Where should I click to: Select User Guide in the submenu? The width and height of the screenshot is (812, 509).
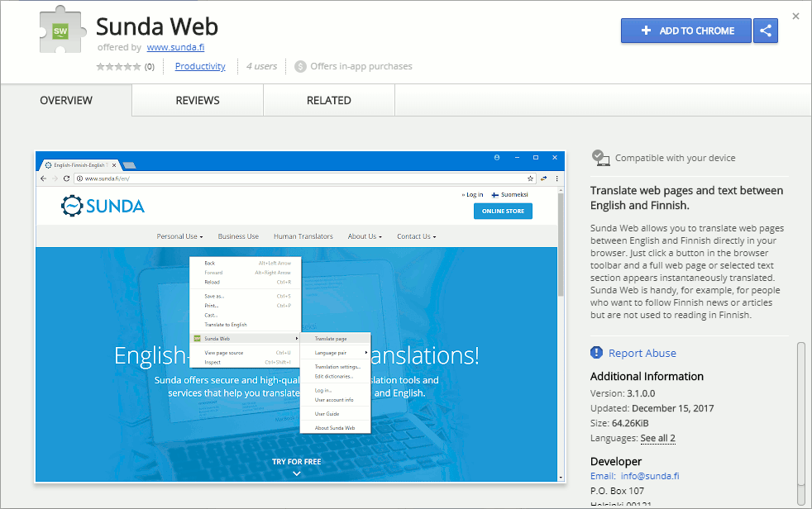(335, 414)
